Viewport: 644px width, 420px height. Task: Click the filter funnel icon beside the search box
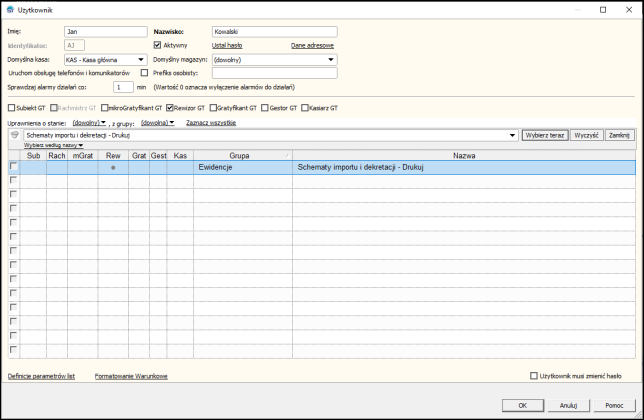click(15, 135)
